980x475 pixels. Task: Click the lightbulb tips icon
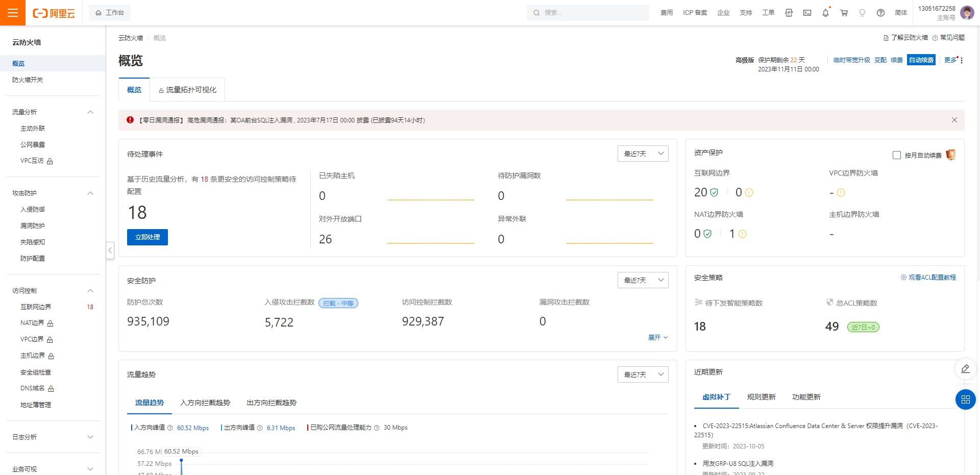coord(862,13)
